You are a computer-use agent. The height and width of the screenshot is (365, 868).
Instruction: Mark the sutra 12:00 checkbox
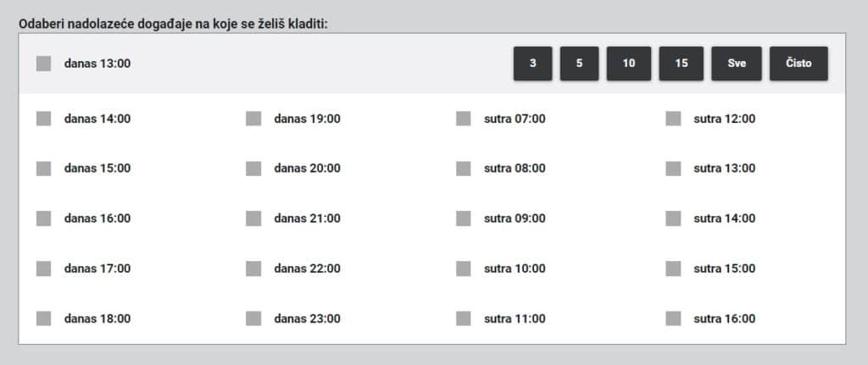point(673,119)
